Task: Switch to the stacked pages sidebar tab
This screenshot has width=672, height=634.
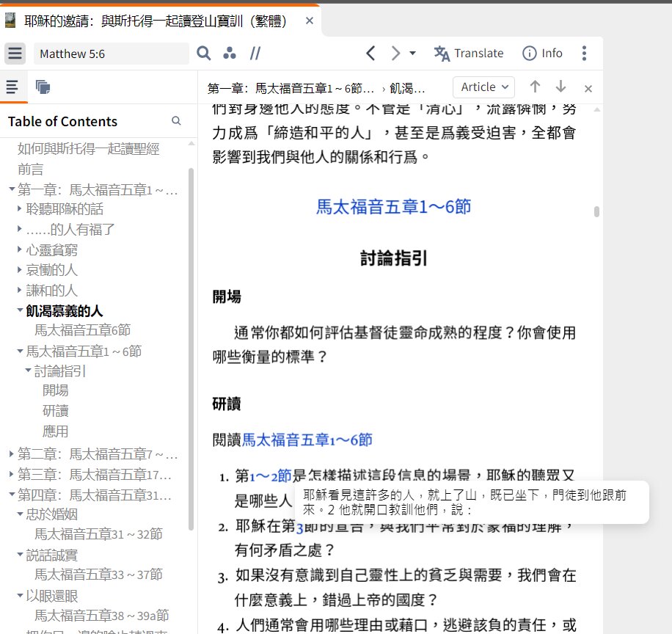Action: point(43,87)
